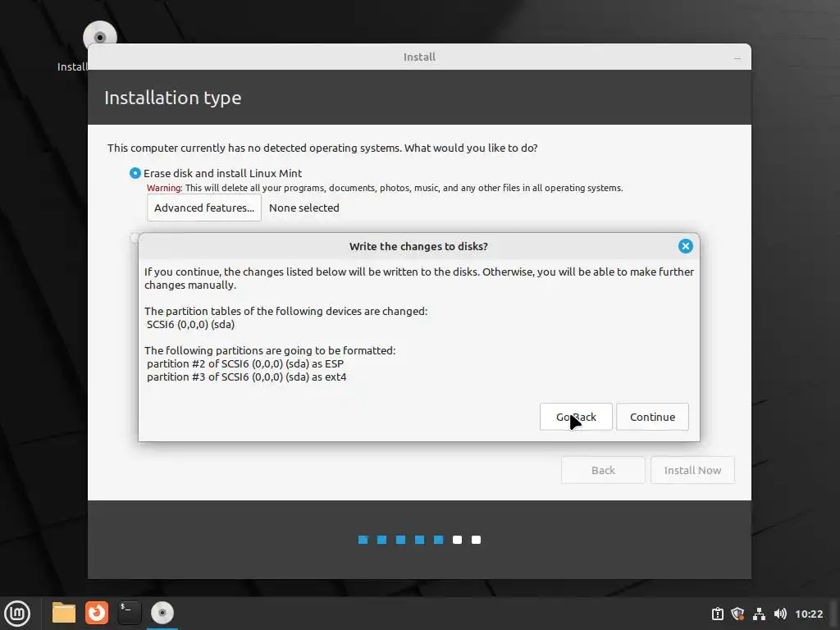The height and width of the screenshot is (630, 840).
Task: Launch Firefox from the taskbar
Action: pos(97,613)
